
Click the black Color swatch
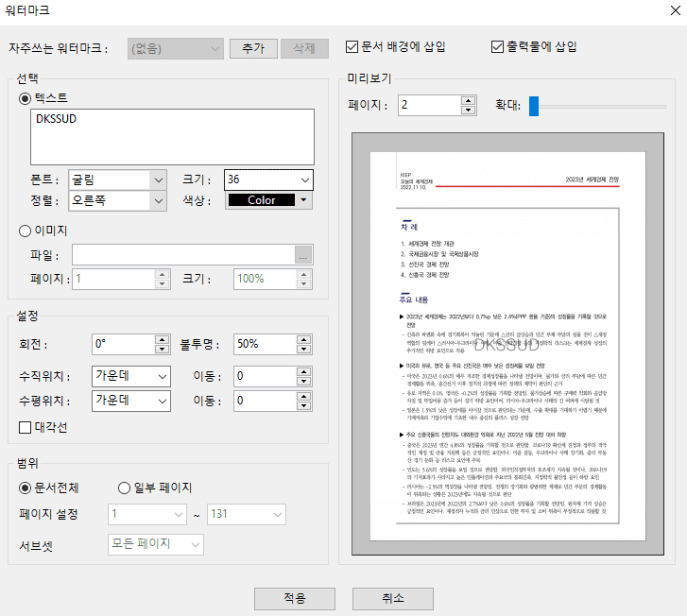click(x=262, y=200)
